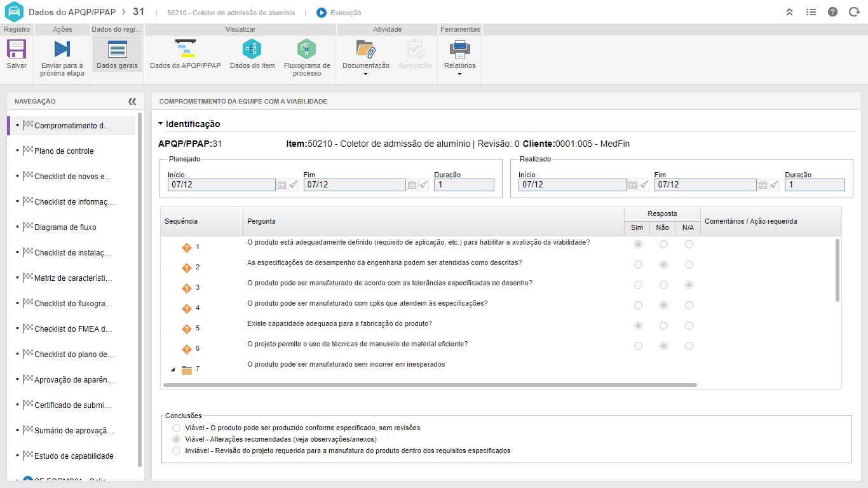Click the question icon for sequence 6
Viewport: 868px width, 488px height.
coord(187,349)
